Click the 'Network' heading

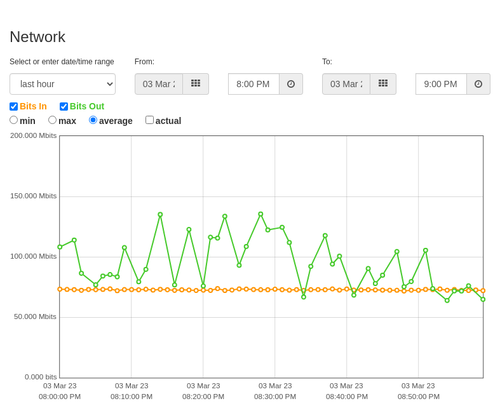[37, 37]
